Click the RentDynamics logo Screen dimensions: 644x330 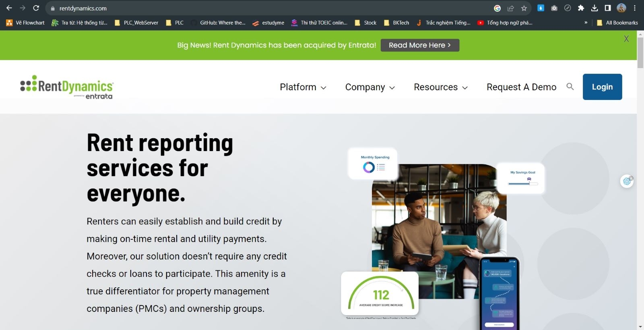(67, 87)
